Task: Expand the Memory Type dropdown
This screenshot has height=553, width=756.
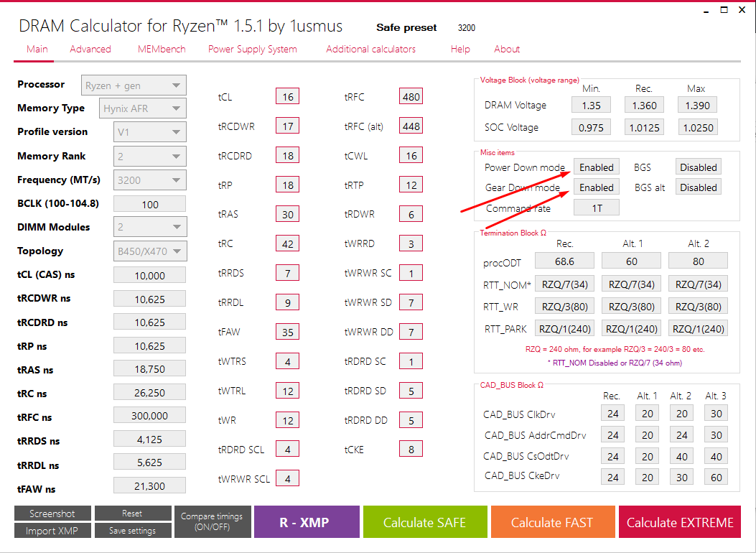Action: 142,108
